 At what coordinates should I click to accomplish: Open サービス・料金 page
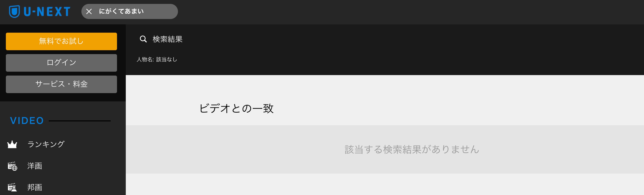point(61,84)
